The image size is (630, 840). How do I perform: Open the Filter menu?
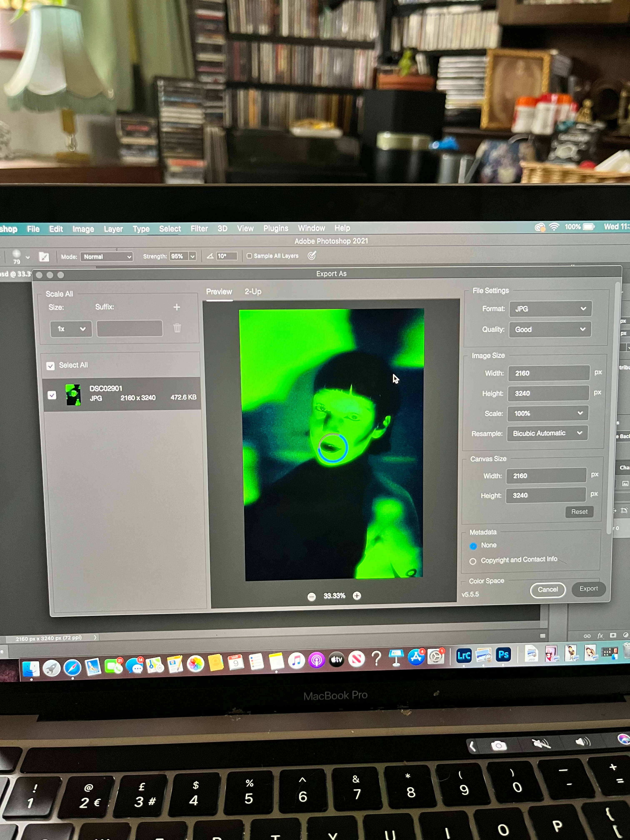[199, 229]
